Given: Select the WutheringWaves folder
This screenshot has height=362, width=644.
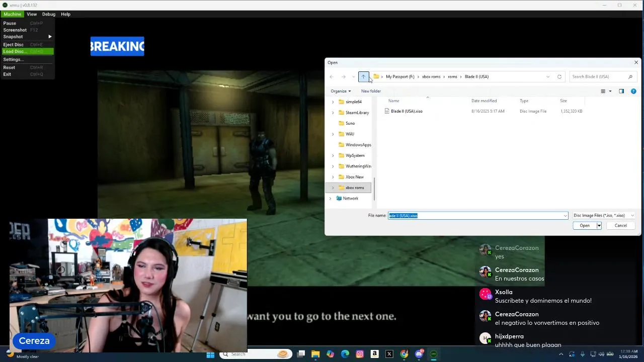Looking at the screenshot, I should (358, 166).
